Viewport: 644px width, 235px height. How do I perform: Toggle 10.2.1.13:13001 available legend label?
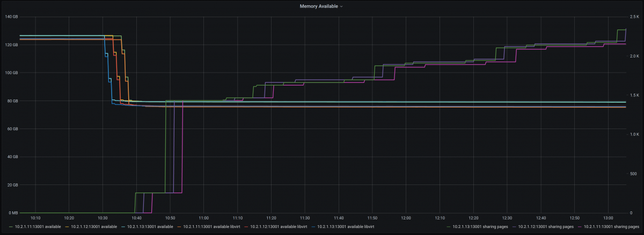pos(147,227)
